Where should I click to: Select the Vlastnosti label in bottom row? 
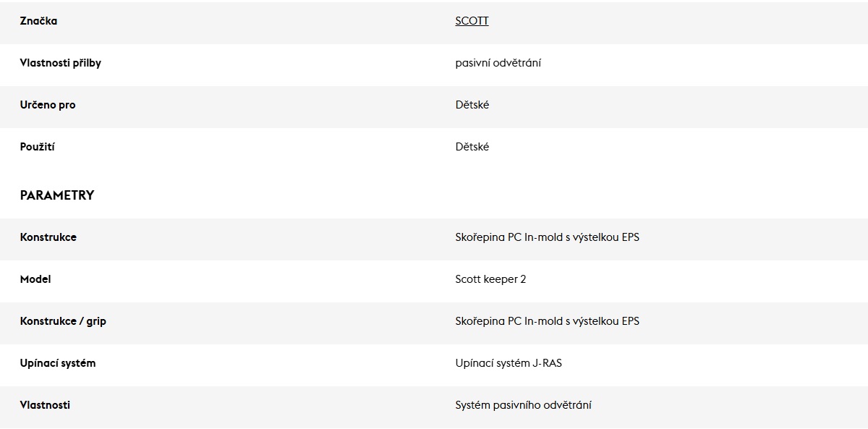coord(45,405)
